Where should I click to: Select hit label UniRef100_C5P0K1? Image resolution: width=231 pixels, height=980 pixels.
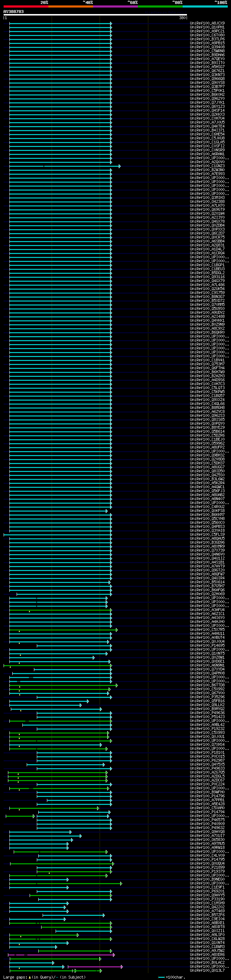click(208, 90)
